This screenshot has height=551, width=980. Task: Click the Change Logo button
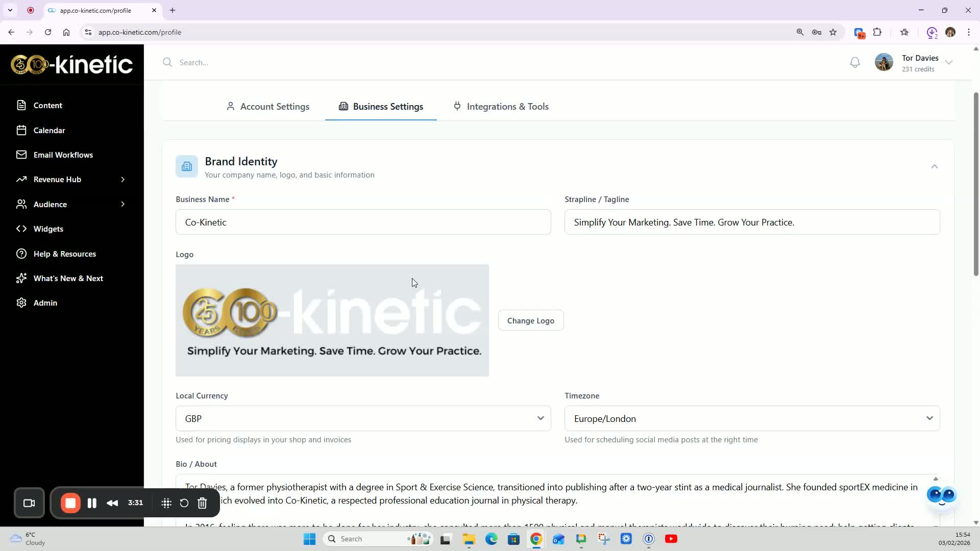531,321
